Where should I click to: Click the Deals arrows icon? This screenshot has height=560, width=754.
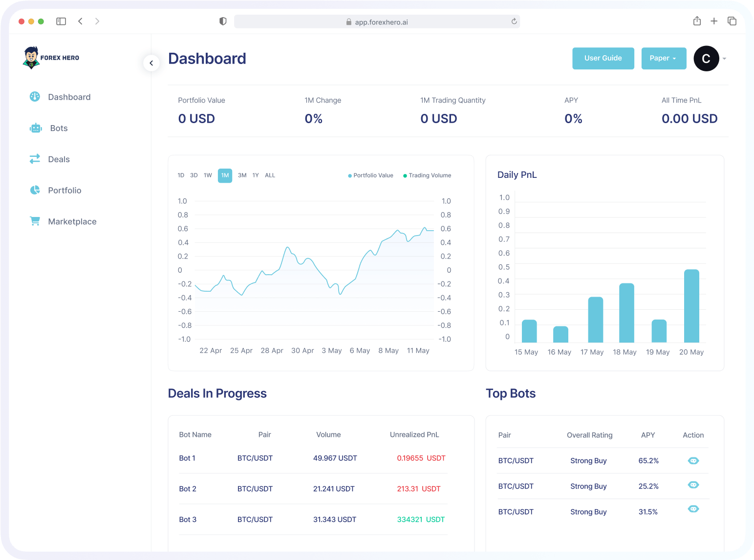tap(35, 159)
